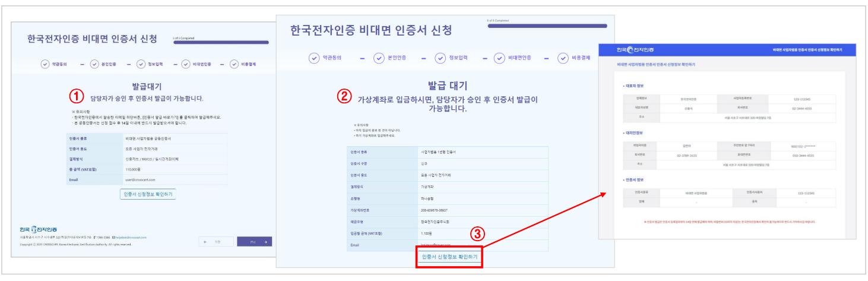Click the 한국전자인증 logo in right window header
The image size is (868, 281).
click(x=635, y=49)
